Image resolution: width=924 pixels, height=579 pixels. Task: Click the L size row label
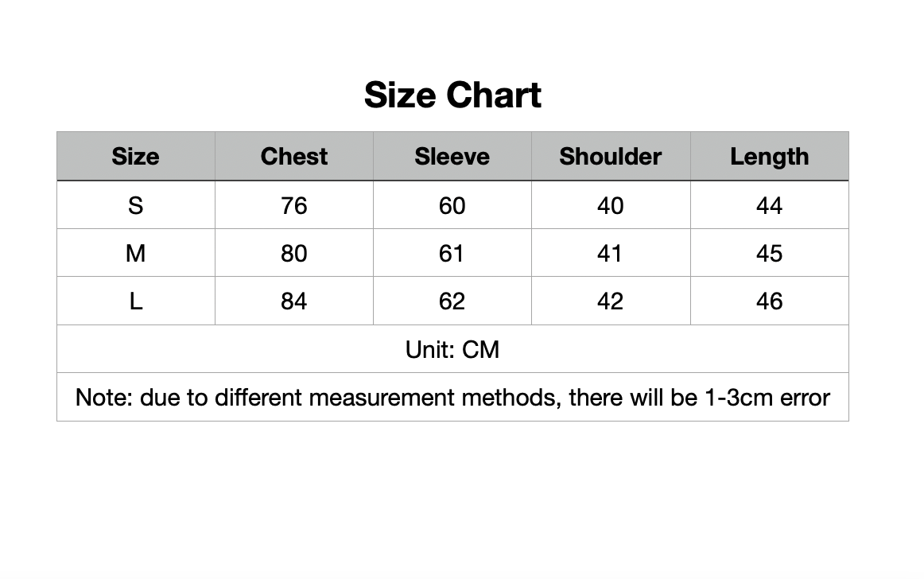pos(135,301)
